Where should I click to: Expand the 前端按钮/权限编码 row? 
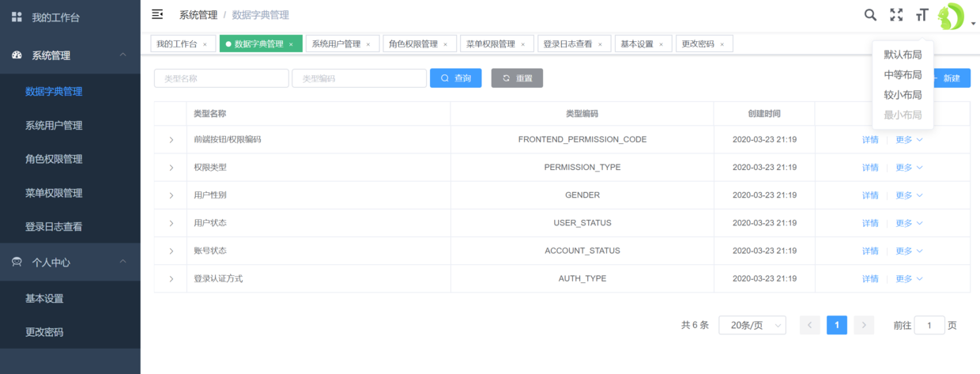click(x=171, y=140)
